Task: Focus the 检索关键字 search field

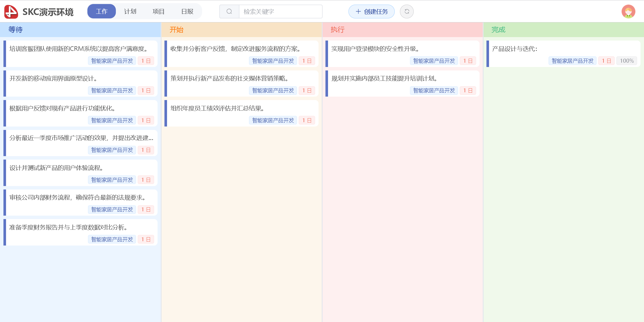Action: tap(280, 11)
